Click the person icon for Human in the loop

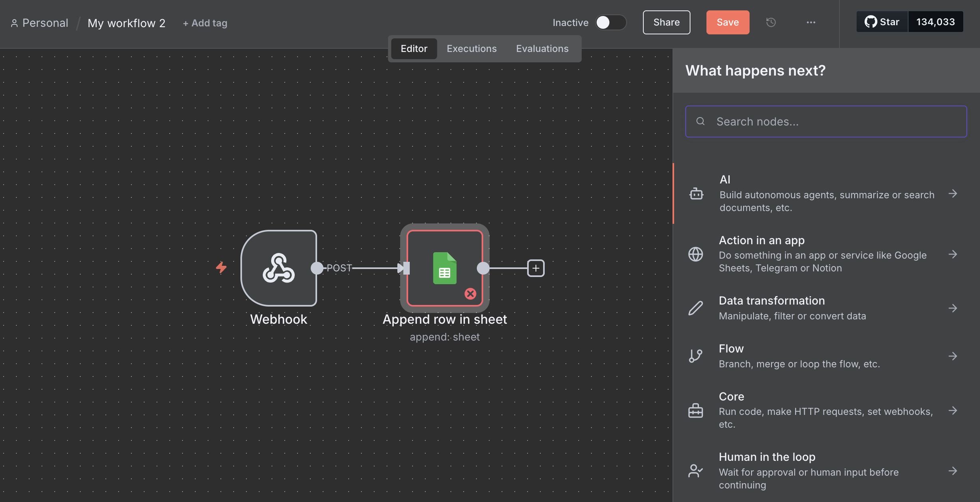[696, 471]
